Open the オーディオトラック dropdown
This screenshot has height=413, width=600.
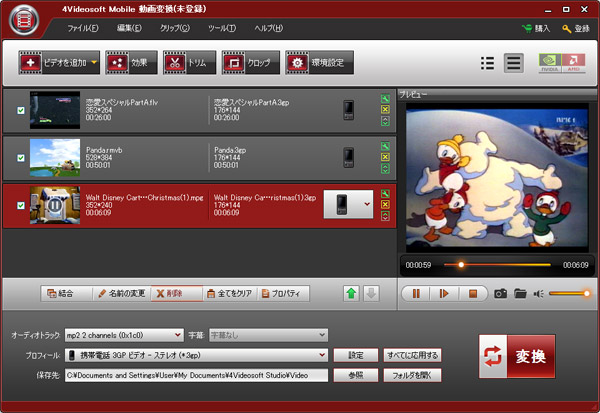pyautogui.click(x=124, y=335)
